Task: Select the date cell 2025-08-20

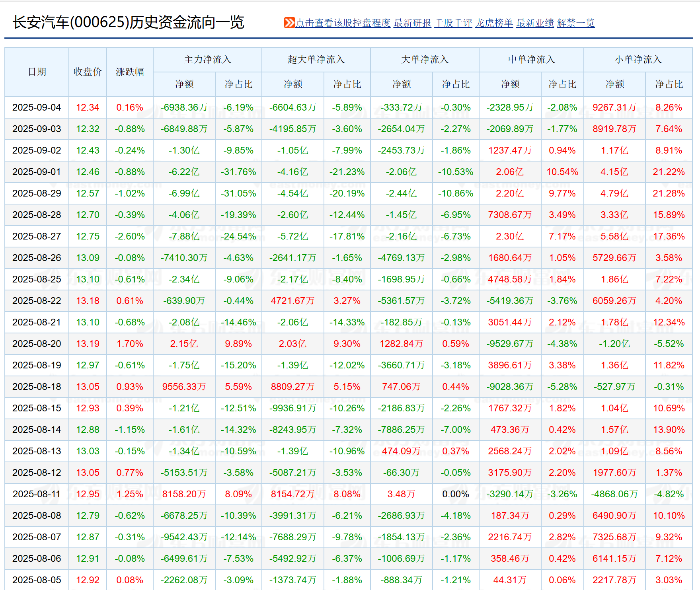Action: (x=37, y=344)
